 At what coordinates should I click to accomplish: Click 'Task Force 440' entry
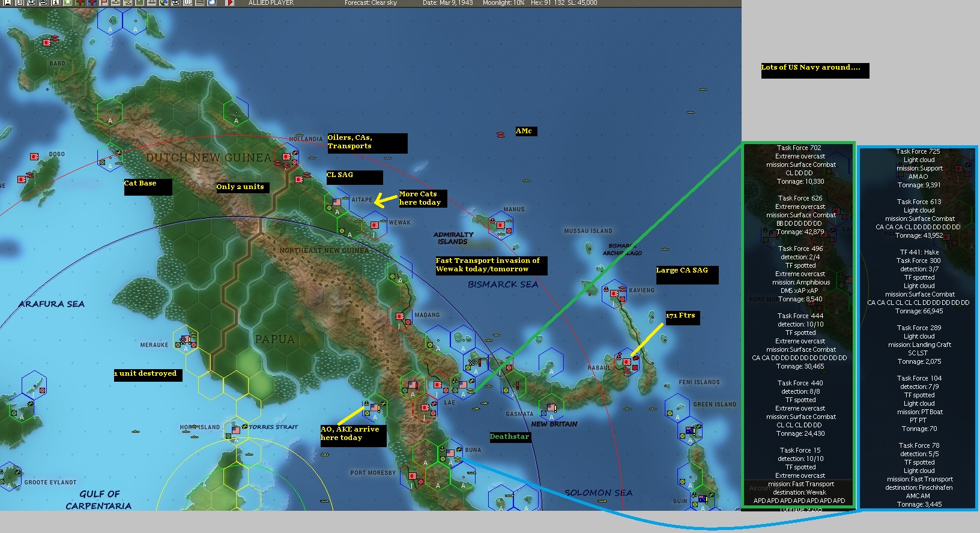tap(800, 383)
